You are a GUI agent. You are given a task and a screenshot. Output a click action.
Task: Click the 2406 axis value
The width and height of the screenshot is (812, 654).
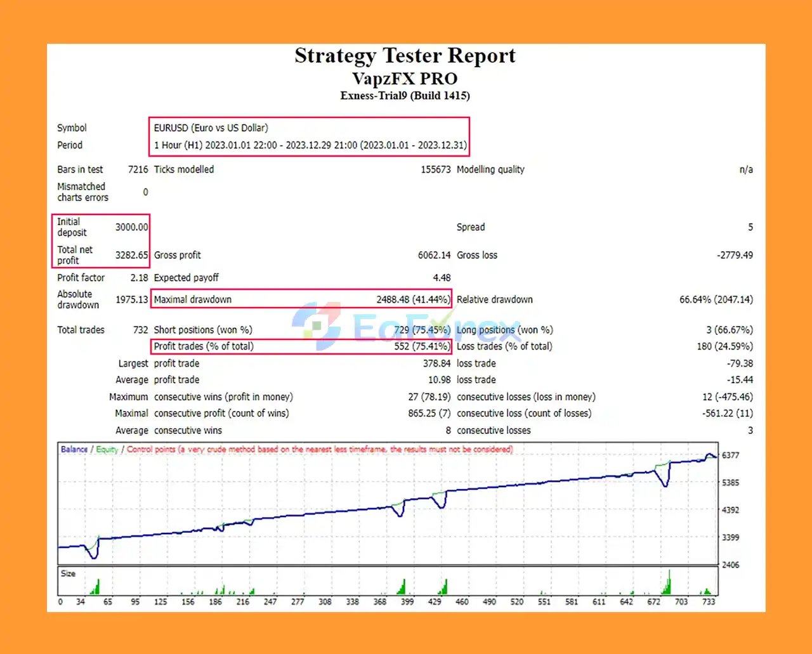731,565
